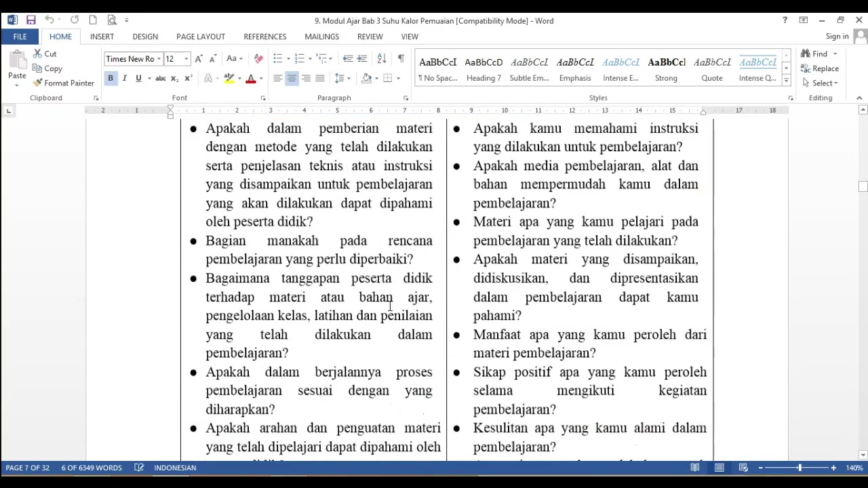Save the document using the floppy disk icon
This screenshot has width=868, height=488.
tap(31, 20)
